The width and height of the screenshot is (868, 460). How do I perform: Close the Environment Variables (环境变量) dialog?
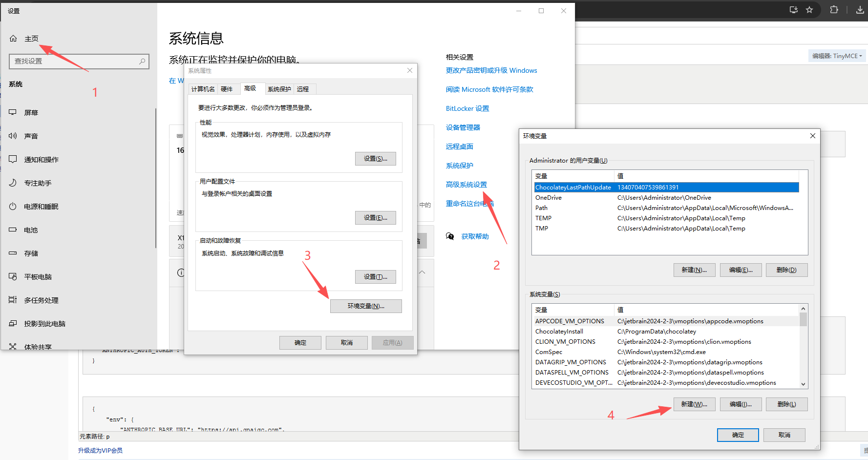pos(813,136)
